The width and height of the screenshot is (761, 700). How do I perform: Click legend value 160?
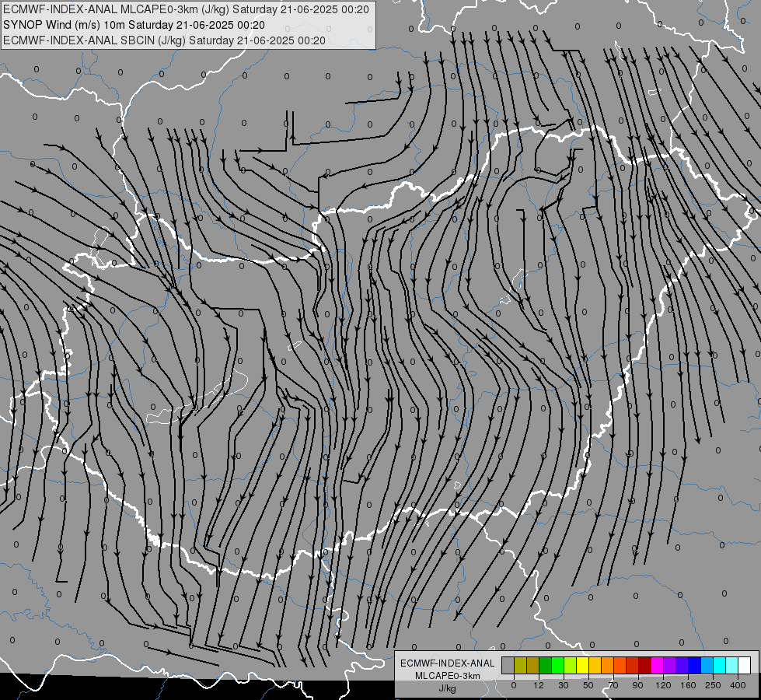pyautogui.click(x=688, y=685)
